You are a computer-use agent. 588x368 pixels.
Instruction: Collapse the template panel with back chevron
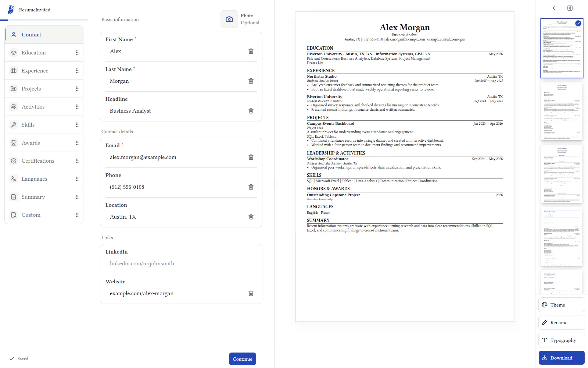(554, 8)
